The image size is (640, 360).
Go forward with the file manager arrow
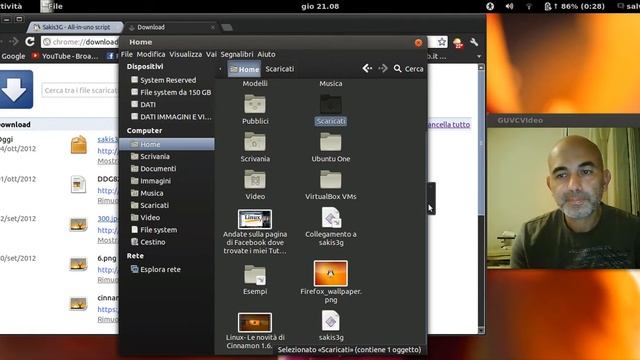[382, 69]
